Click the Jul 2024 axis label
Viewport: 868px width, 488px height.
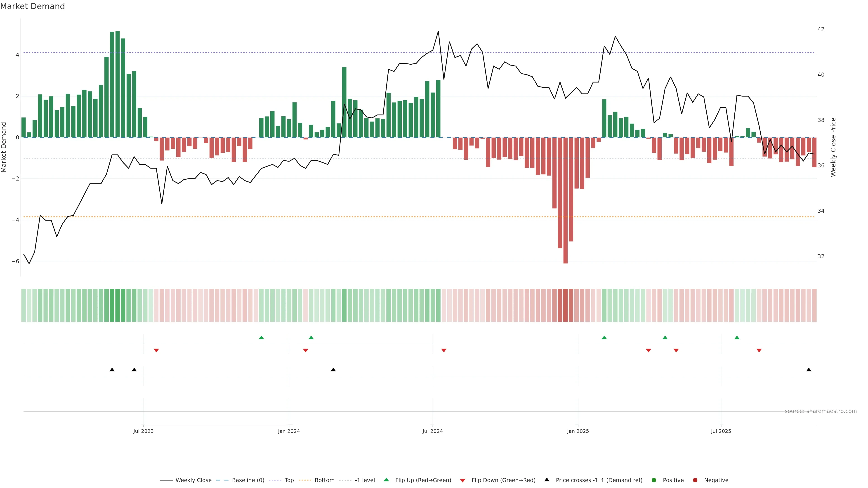pos(432,431)
